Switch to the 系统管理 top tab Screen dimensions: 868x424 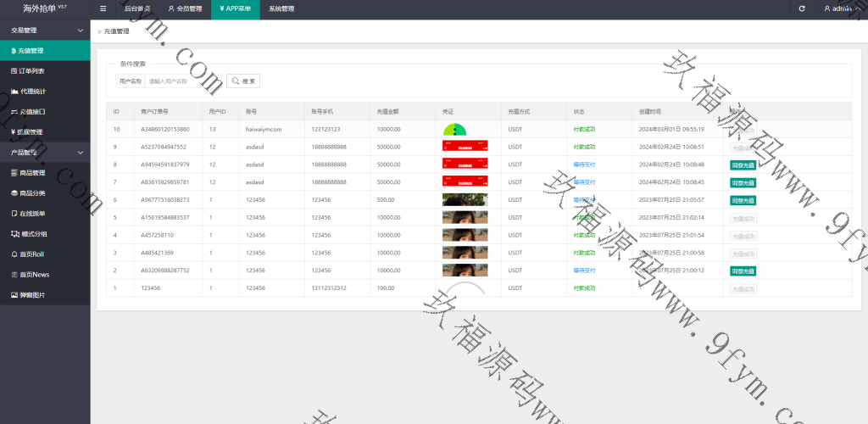click(x=281, y=8)
